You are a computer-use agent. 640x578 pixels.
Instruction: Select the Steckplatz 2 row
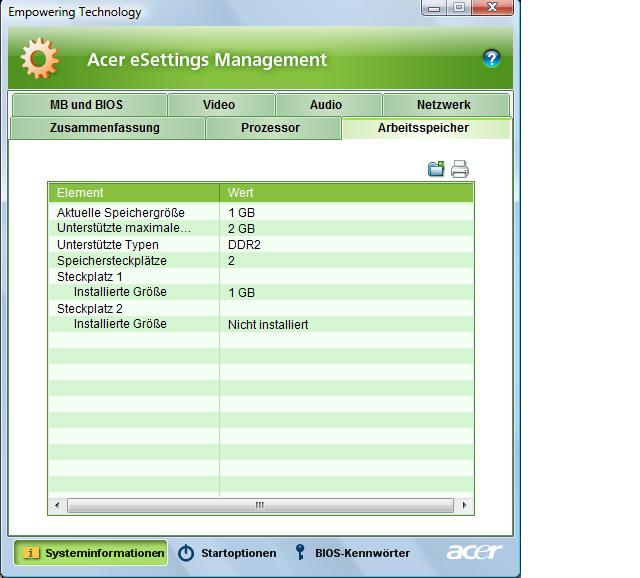[261, 308]
